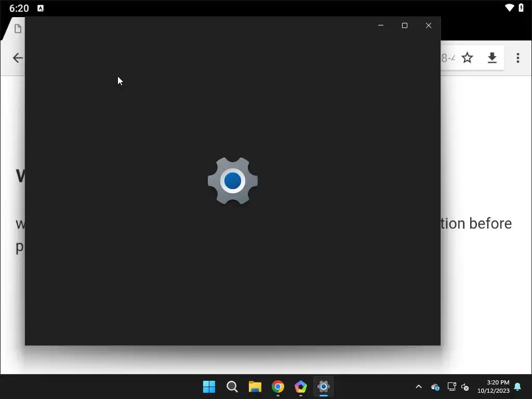Click the muted volume tray icon

465,387
